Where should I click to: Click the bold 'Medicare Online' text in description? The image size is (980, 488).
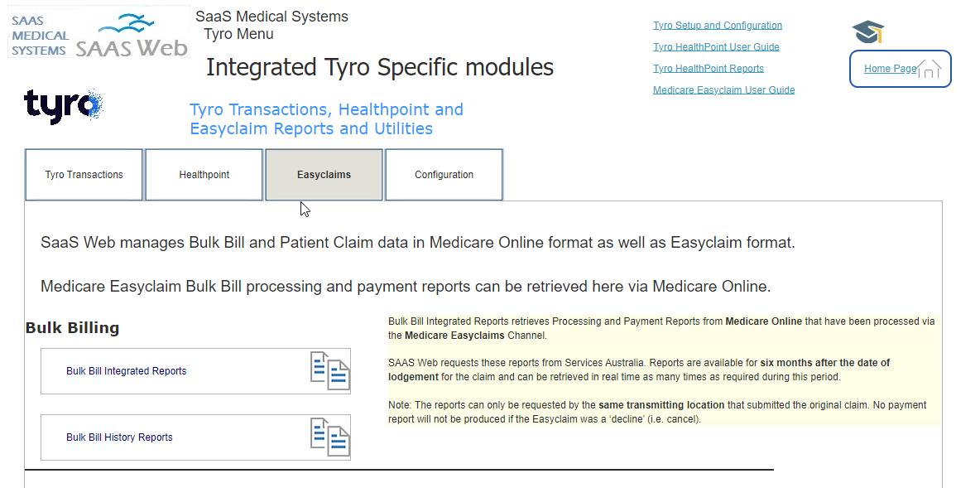764,321
